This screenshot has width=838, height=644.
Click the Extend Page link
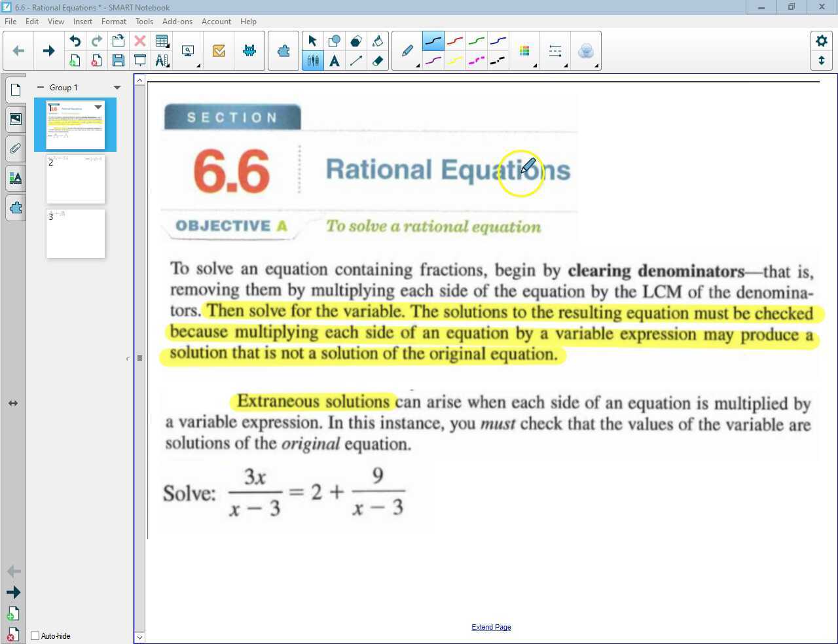tap(491, 626)
